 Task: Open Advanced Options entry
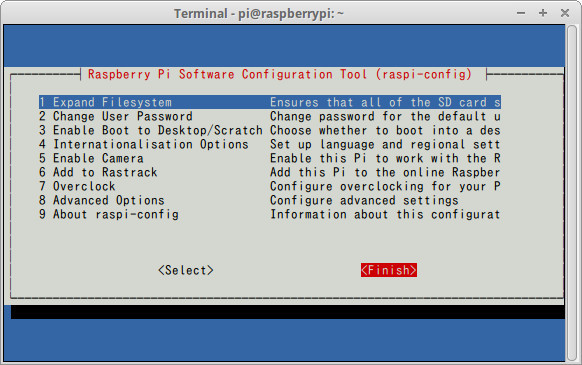pos(101,201)
